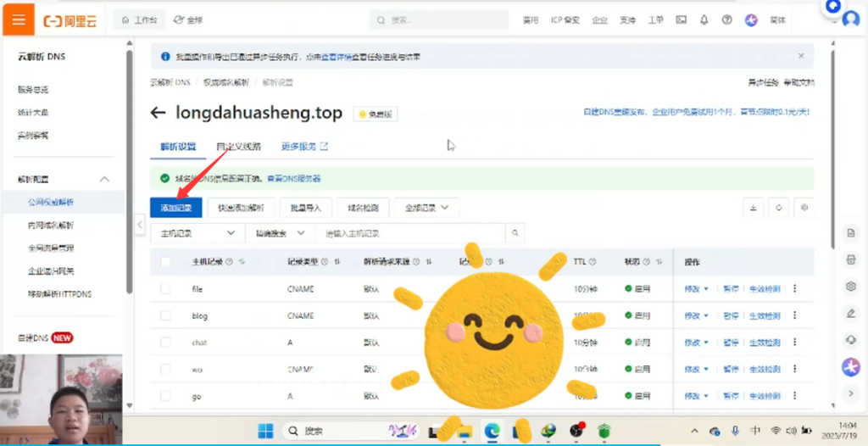Viewport: 868px width, 446px height.
Task: Open the orange hamburger menu
Action: pos(19,20)
